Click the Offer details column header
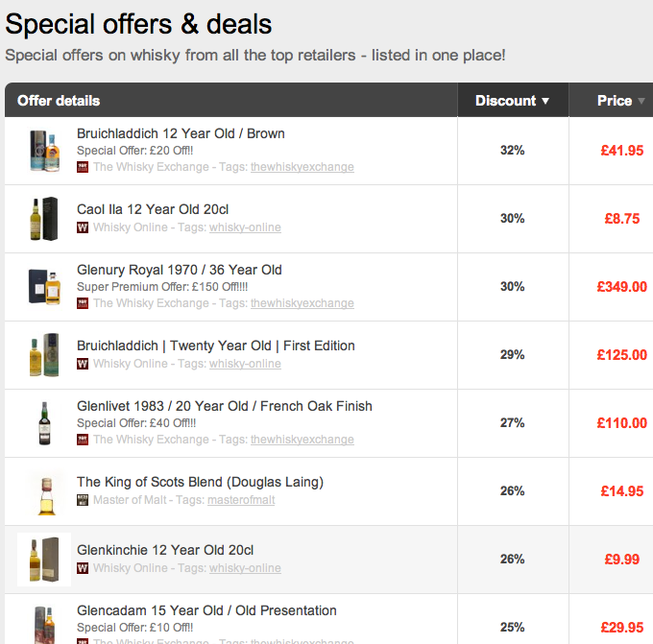Screen dimensions: 653x644 point(59,101)
